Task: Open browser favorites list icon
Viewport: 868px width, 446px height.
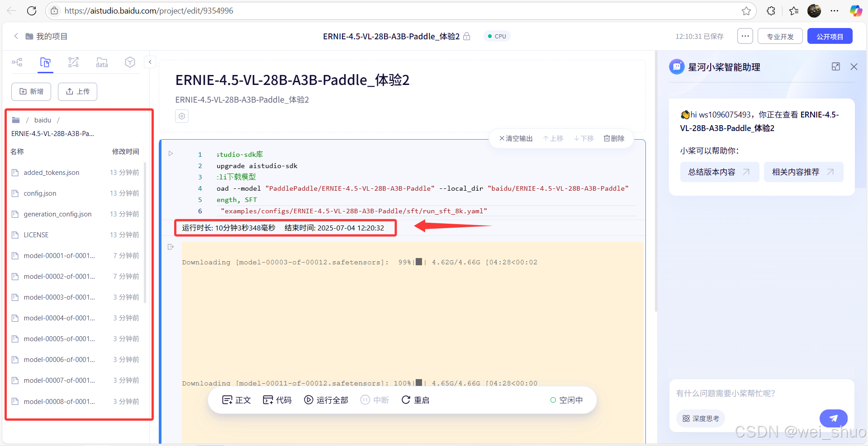Action: click(794, 11)
